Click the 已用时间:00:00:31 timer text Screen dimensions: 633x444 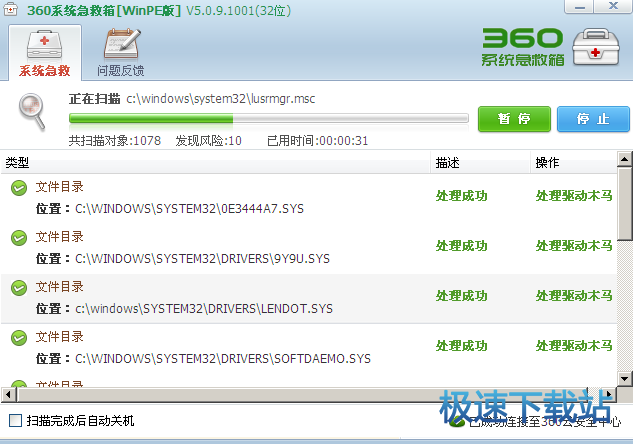click(318, 140)
